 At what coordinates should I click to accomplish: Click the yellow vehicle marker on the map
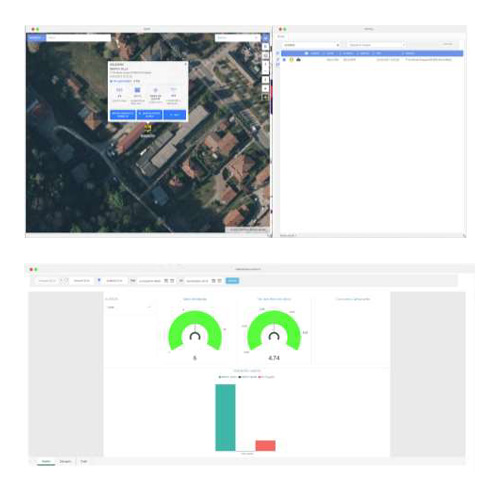tap(148, 128)
